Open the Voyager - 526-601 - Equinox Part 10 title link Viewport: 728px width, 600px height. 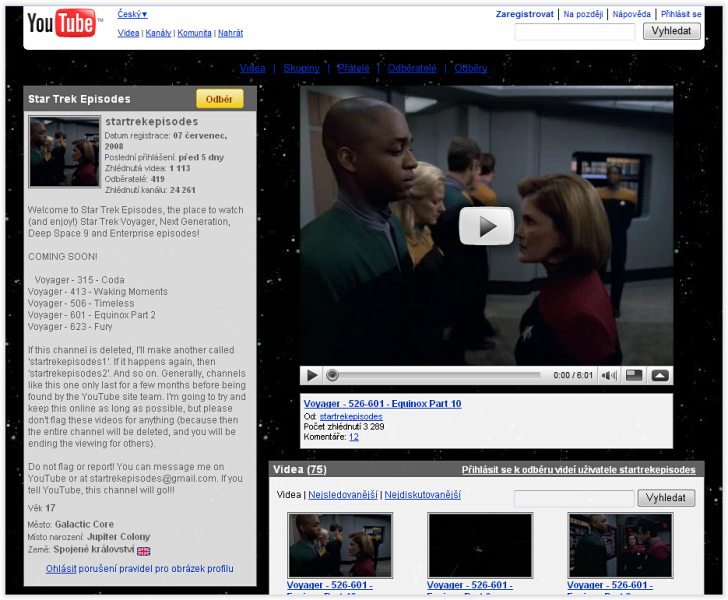pos(383,404)
